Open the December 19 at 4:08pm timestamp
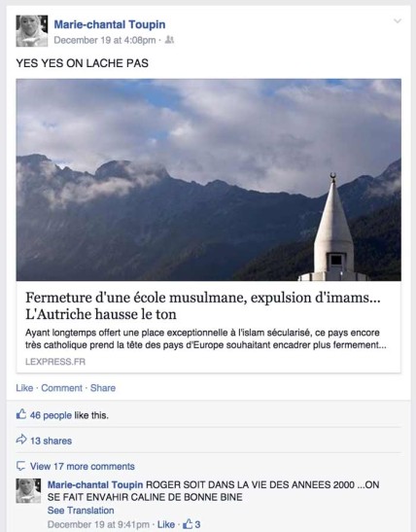Image resolution: width=416 pixels, height=532 pixels. click(x=105, y=40)
